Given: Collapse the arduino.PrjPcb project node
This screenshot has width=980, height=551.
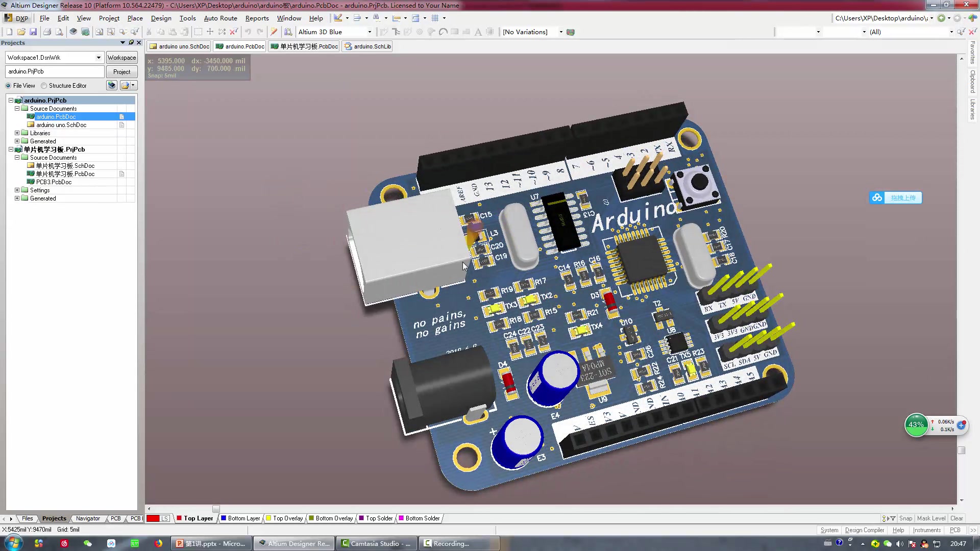Looking at the screenshot, I should coord(11,101).
